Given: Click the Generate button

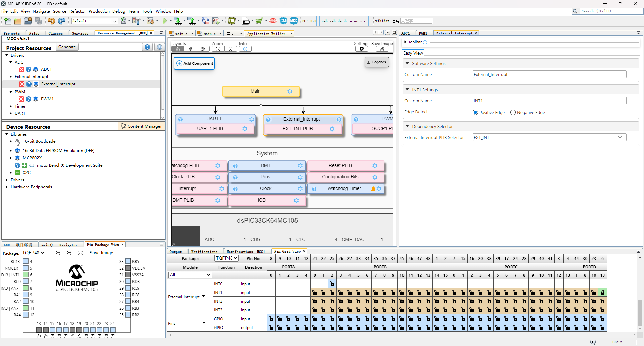Looking at the screenshot, I should [x=67, y=47].
